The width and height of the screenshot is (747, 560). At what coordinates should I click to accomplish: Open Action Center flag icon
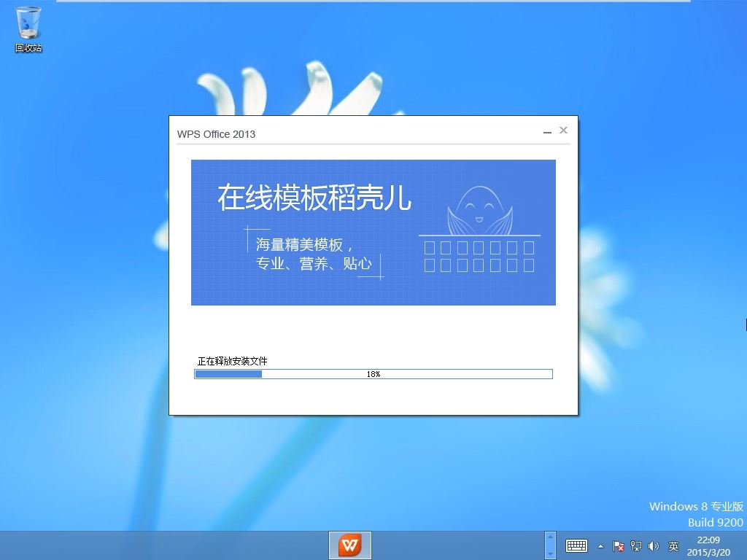pyautogui.click(x=619, y=546)
